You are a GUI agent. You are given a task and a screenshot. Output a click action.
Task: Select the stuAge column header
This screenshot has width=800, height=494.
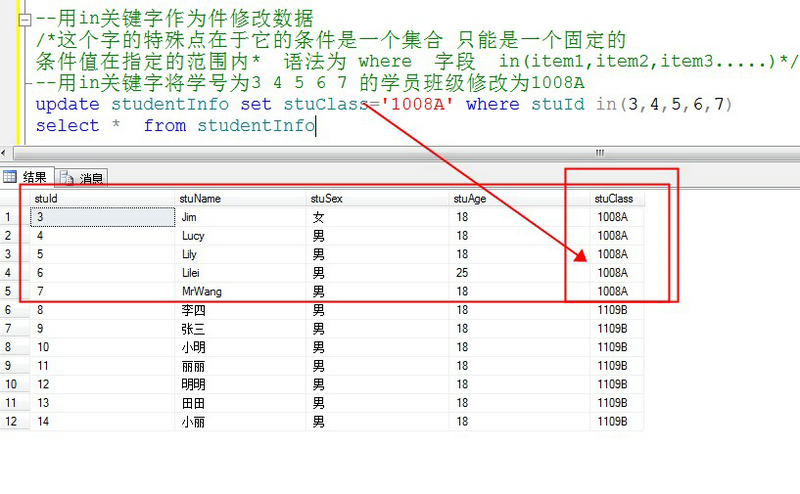pos(519,199)
